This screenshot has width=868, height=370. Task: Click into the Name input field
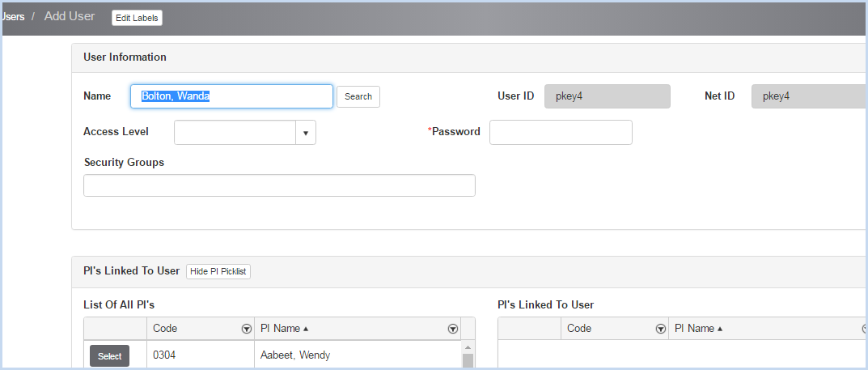[231, 96]
